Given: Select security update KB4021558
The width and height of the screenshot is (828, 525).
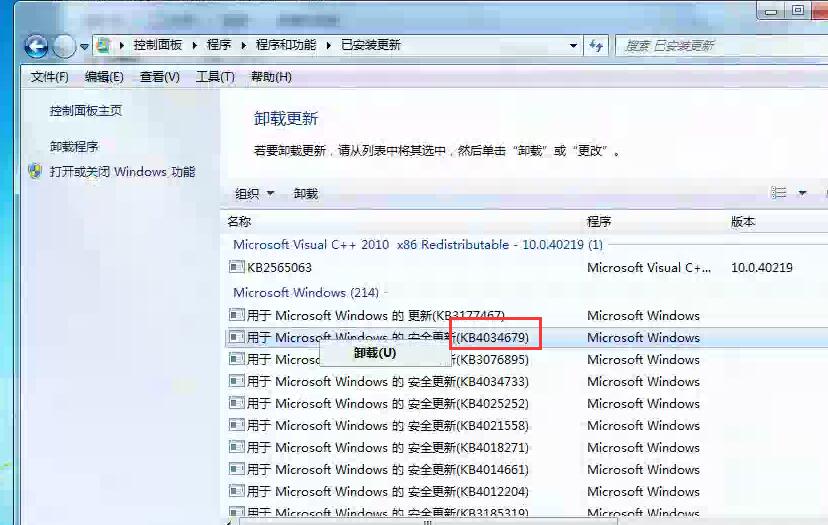Looking at the screenshot, I should pyautogui.click(x=528, y=426).
